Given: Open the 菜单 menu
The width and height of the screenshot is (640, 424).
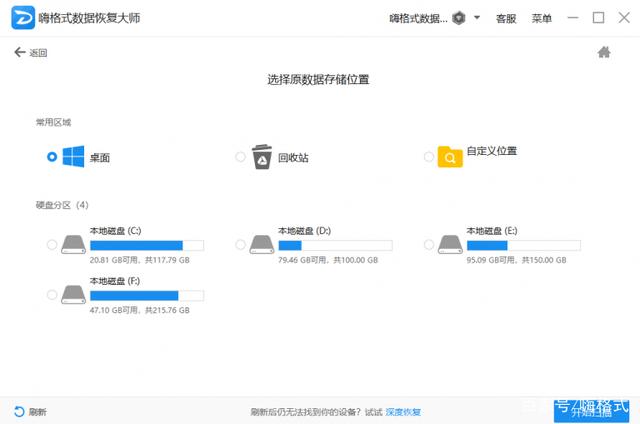Looking at the screenshot, I should pos(541,18).
